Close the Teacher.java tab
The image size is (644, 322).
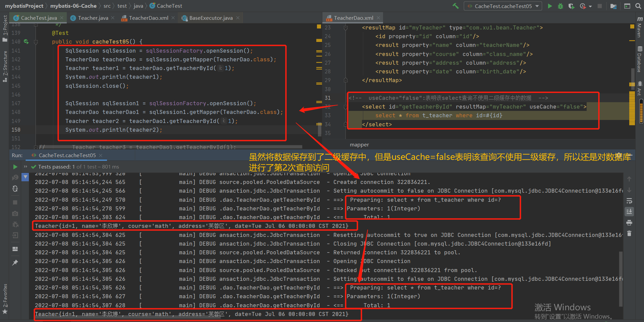112,18
